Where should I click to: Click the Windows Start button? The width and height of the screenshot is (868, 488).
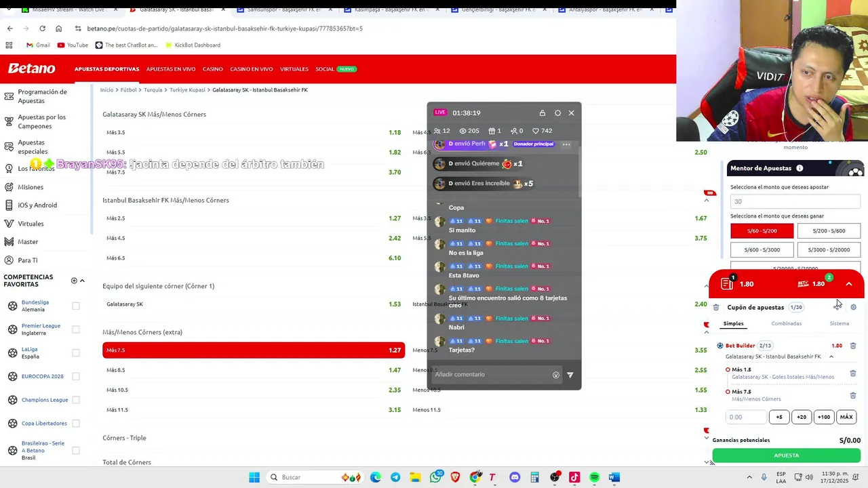[x=254, y=477]
